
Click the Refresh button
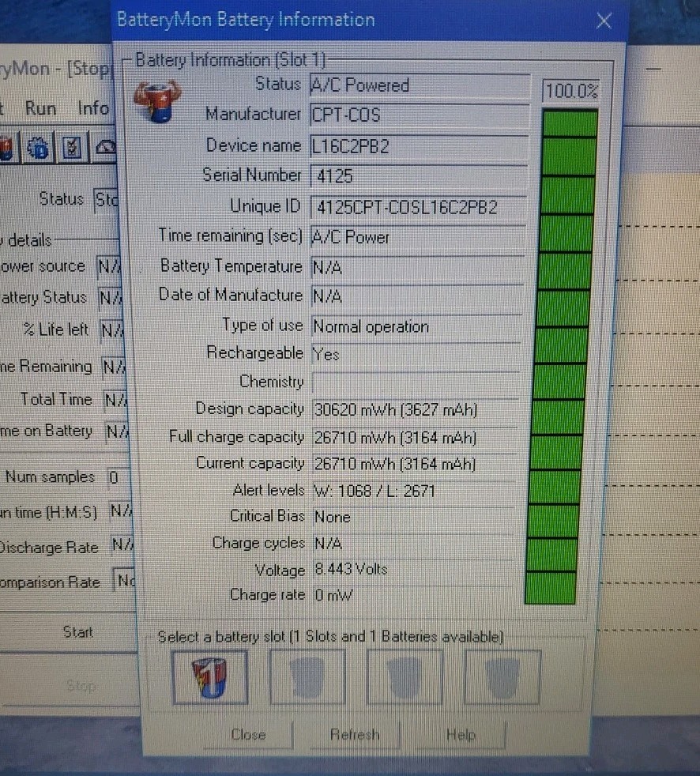355,734
